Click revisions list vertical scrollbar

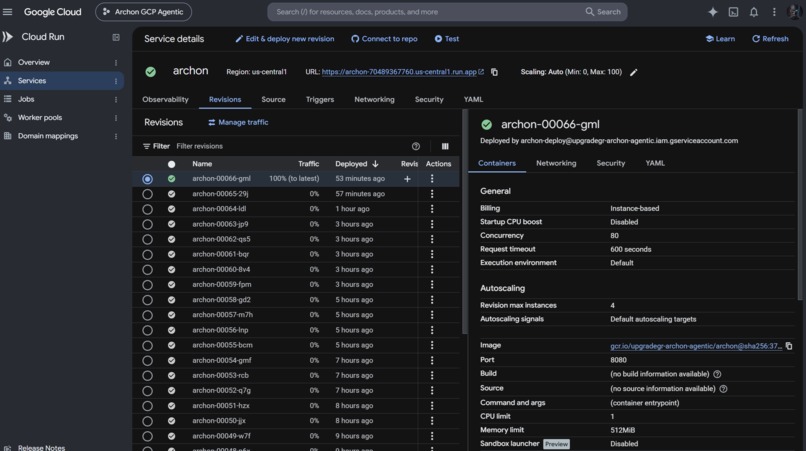point(465,221)
